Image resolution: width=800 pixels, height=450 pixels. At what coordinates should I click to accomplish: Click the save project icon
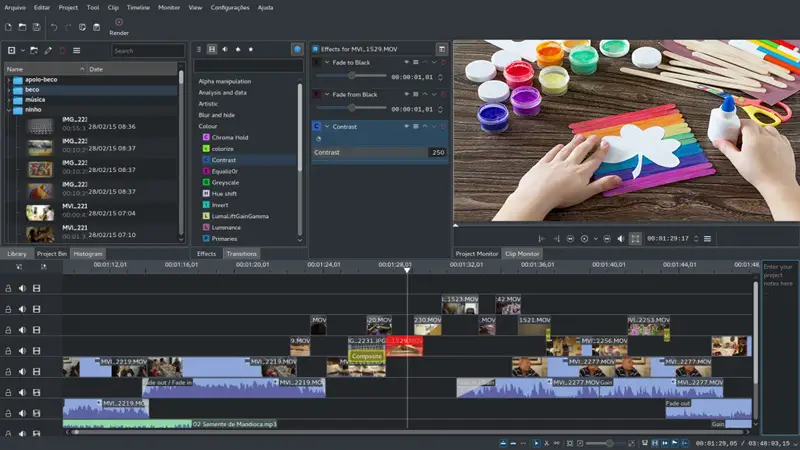pyautogui.click(x=37, y=26)
